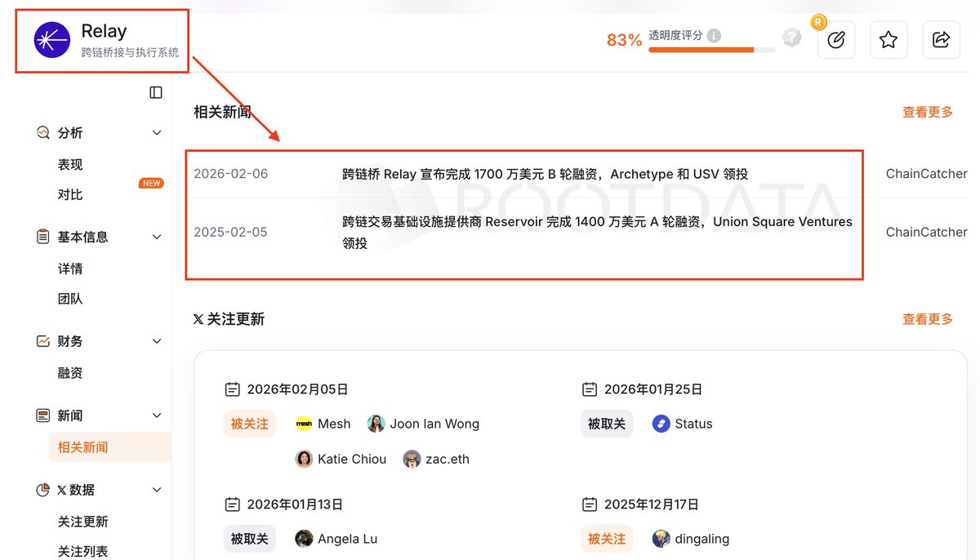The height and width of the screenshot is (560, 980).
Task: Open the Relay 1700 万美元 B 轮融资 news
Action: tap(545, 174)
